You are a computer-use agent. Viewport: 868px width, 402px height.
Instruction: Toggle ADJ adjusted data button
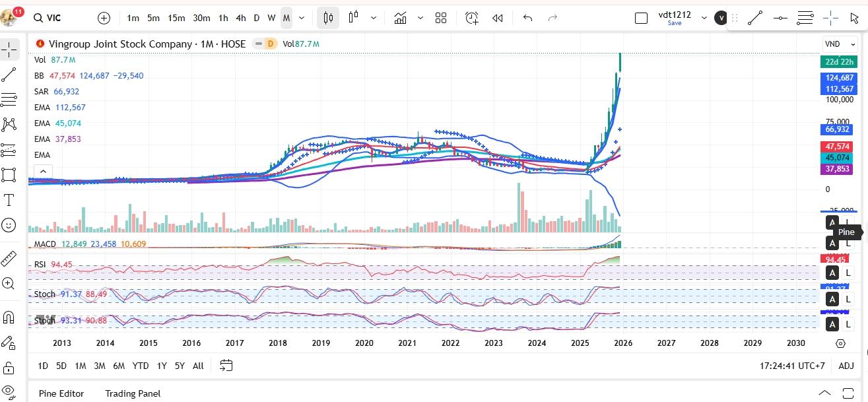pos(846,366)
